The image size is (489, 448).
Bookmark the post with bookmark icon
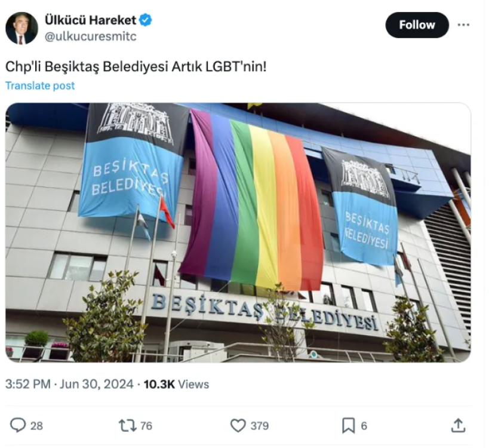point(348,425)
